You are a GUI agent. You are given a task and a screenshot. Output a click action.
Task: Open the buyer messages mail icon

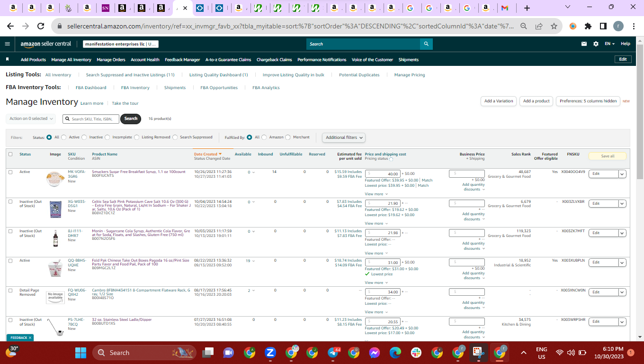[584, 44]
